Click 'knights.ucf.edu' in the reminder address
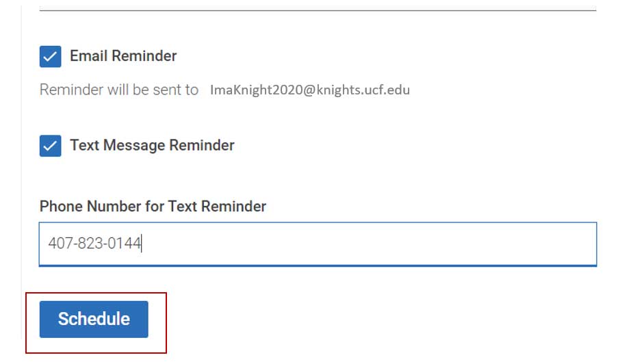 click(363, 90)
